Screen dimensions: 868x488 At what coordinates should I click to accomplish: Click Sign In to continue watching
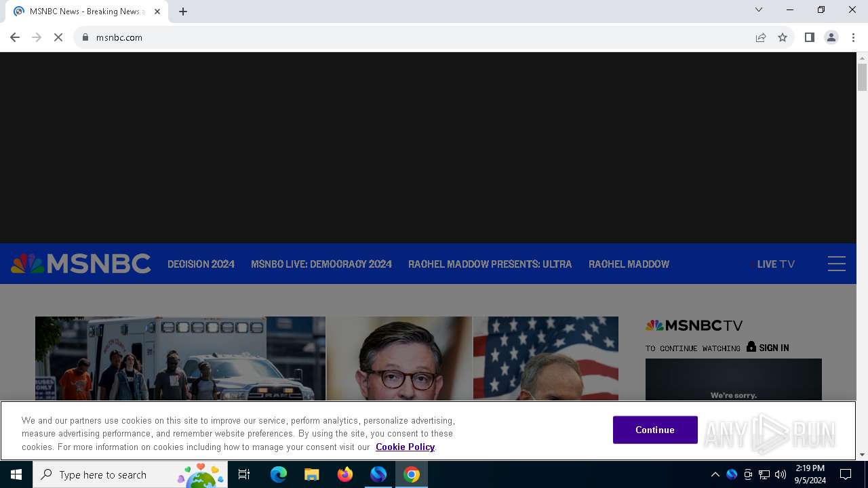click(768, 348)
